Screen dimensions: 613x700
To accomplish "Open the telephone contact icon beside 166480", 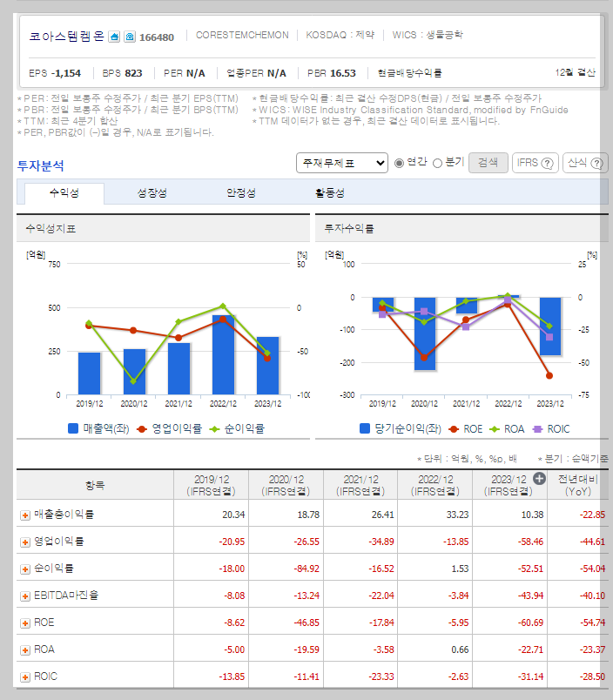I will point(130,37).
